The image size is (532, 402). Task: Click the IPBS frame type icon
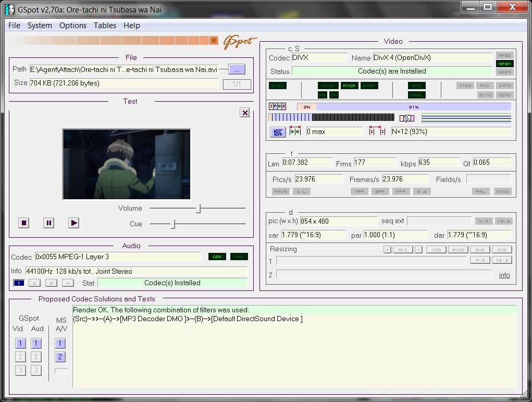(x=277, y=106)
